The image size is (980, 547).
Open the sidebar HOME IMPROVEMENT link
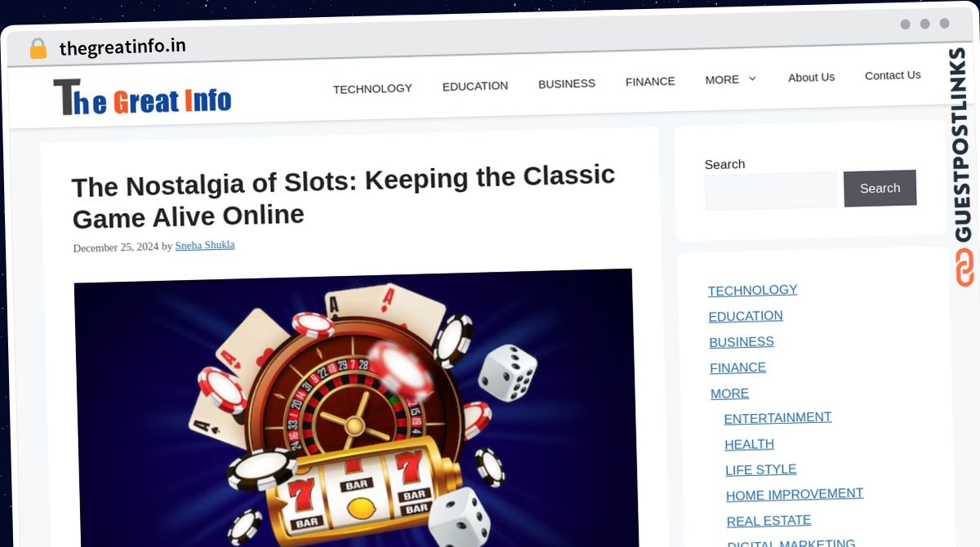pos(795,495)
